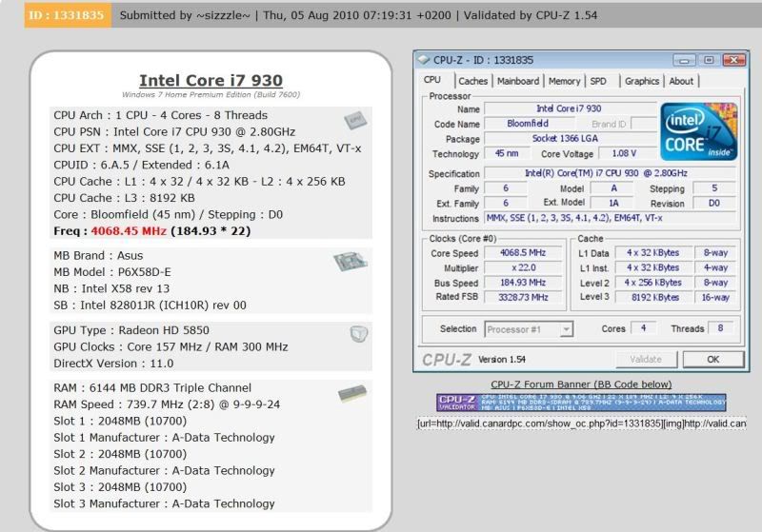Click the Multiplier value x 22.0
This screenshot has width=762, height=532.
[x=523, y=268]
